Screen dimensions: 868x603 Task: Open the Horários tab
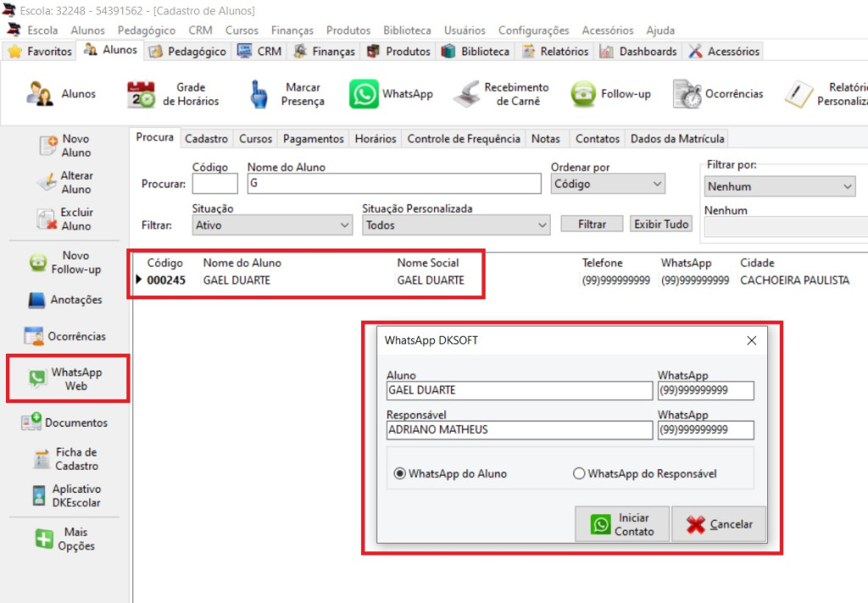click(x=376, y=139)
